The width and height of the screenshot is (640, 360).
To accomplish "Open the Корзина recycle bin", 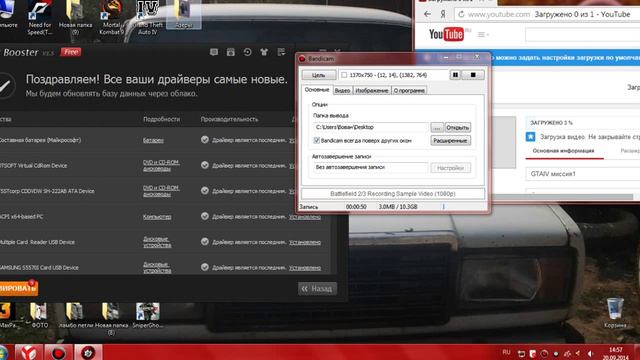I will [615, 313].
